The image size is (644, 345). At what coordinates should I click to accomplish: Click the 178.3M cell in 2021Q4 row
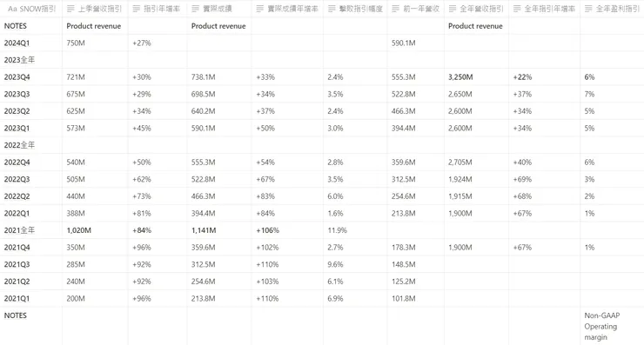403,248
